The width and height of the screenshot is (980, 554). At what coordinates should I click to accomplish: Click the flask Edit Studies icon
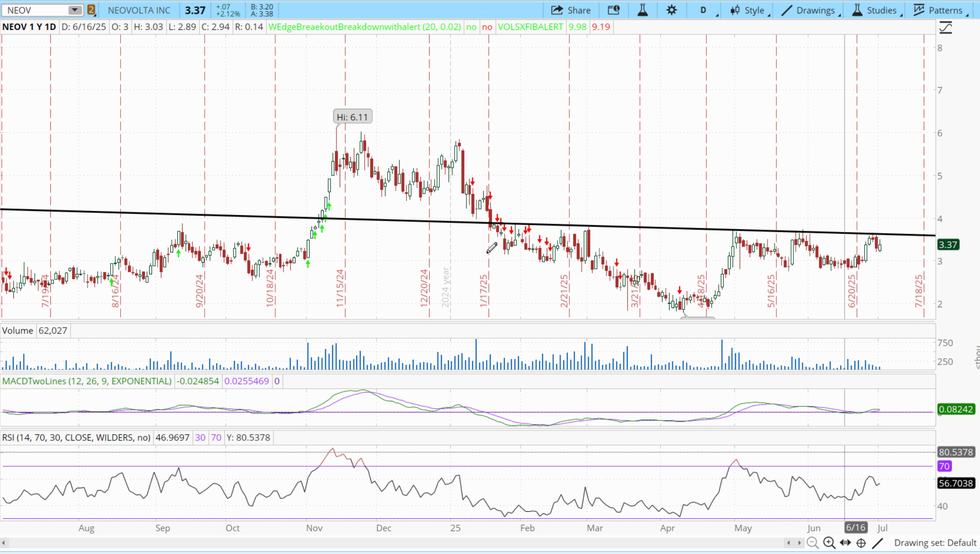pyautogui.click(x=642, y=10)
